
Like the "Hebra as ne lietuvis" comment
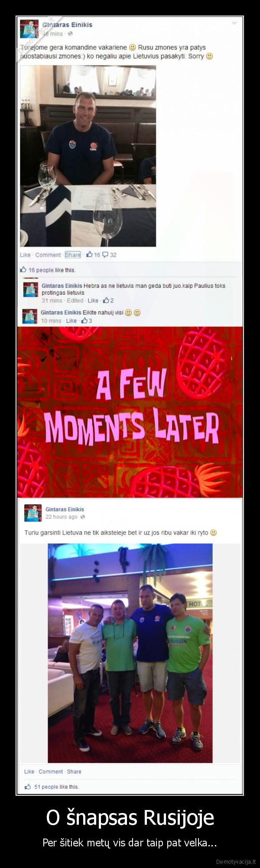93,300
